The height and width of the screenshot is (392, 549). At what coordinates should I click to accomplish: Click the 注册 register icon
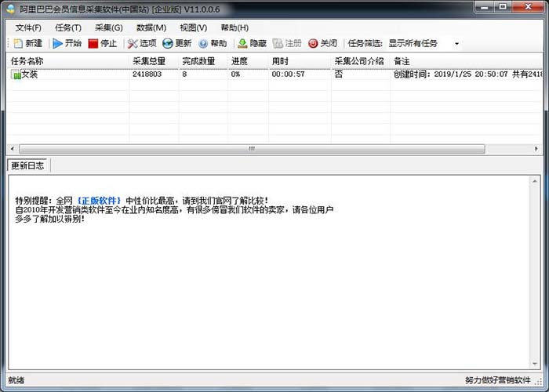pyautogui.click(x=278, y=43)
